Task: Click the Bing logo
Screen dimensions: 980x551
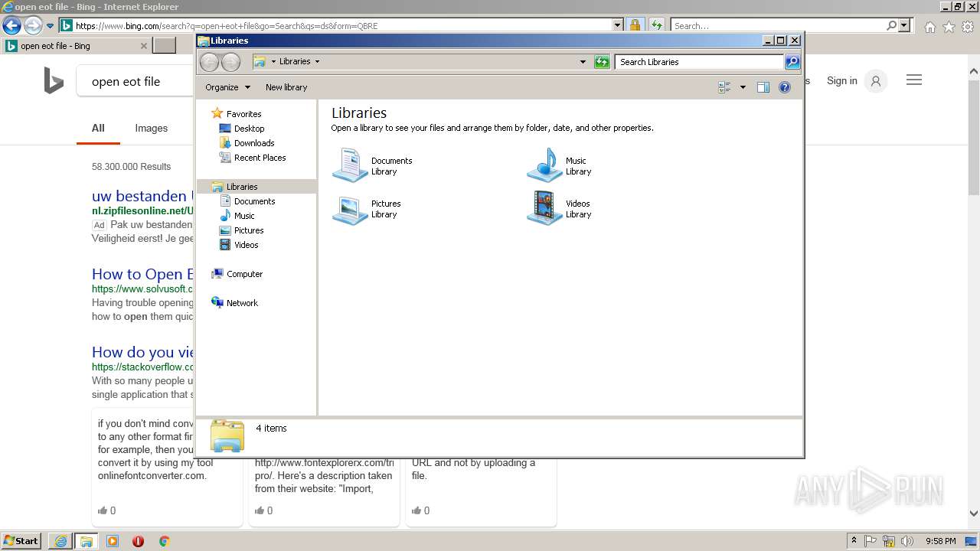Action: (x=54, y=80)
